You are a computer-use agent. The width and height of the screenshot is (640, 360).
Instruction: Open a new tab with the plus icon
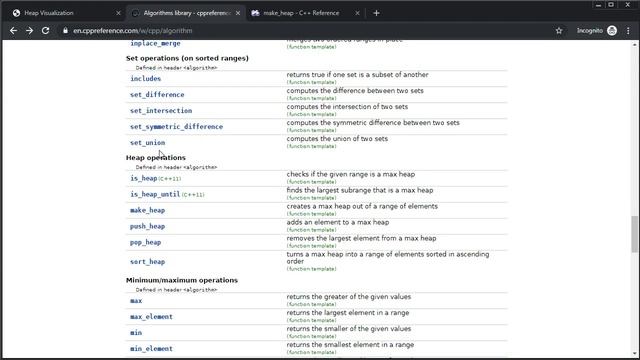click(376, 13)
